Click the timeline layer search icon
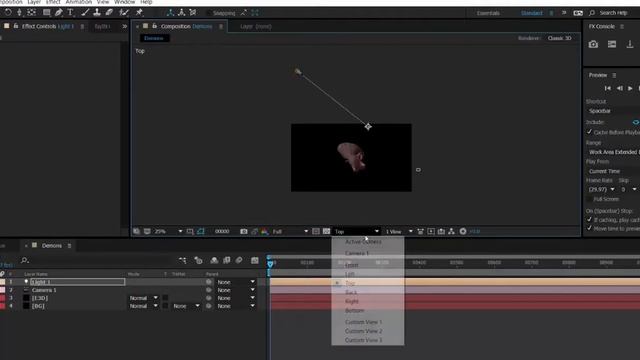This screenshot has height=360, width=640. pyautogui.click(x=24, y=260)
